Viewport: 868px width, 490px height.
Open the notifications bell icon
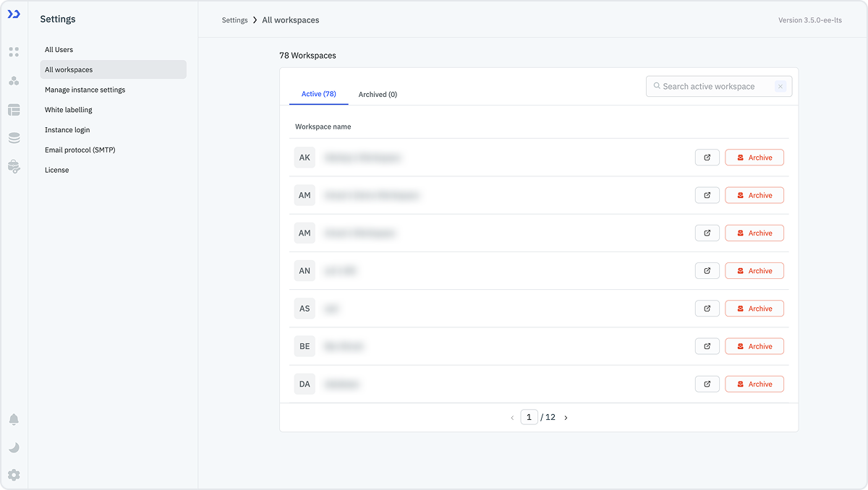[x=14, y=420]
